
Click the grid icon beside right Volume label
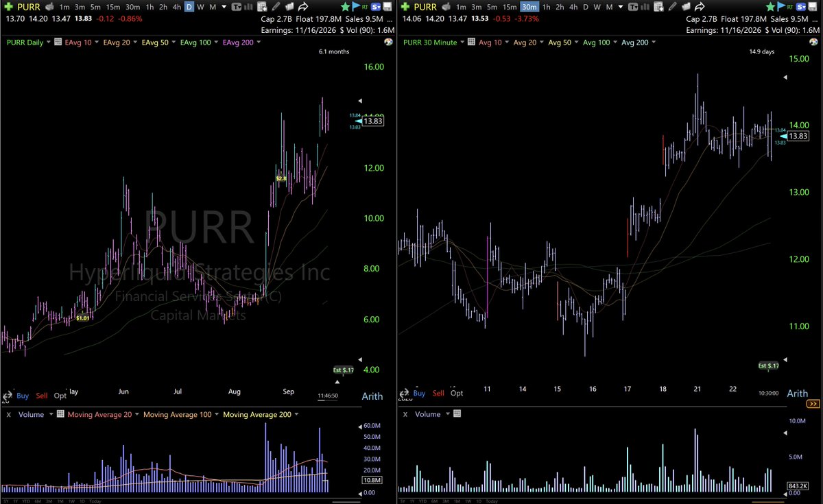click(x=457, y=414)
